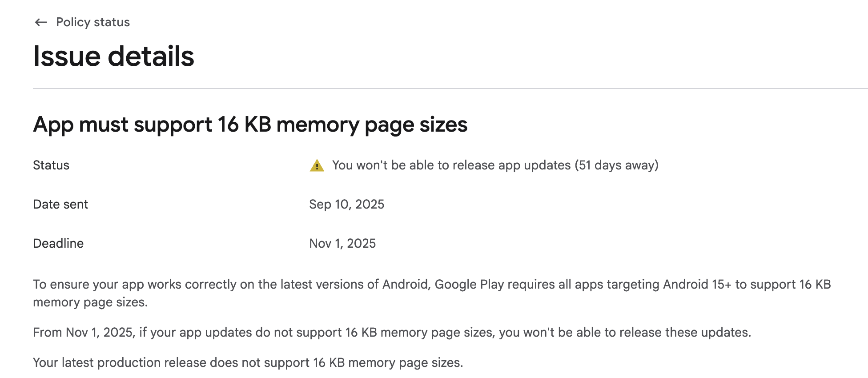
Task: Click the Date sent label
Action: (60, 205)
